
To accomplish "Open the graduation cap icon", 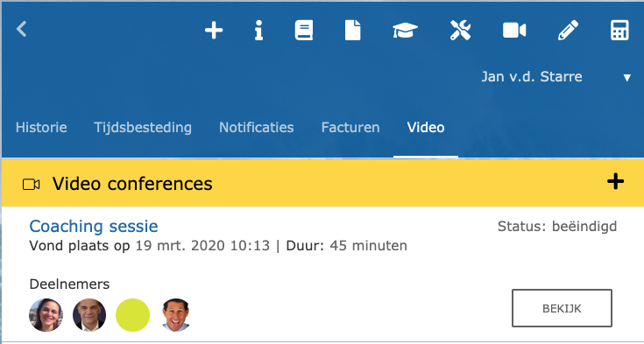I will tap(405, 31).
